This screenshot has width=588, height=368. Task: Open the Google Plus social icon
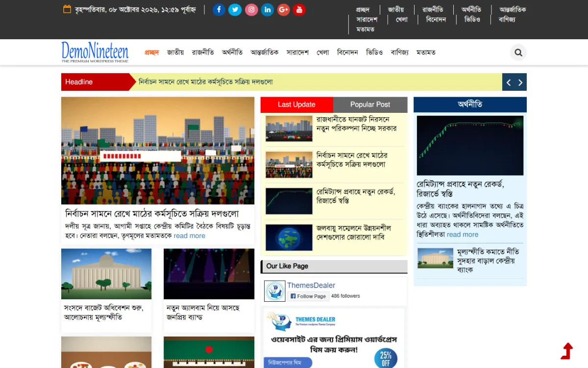(283, 10)
